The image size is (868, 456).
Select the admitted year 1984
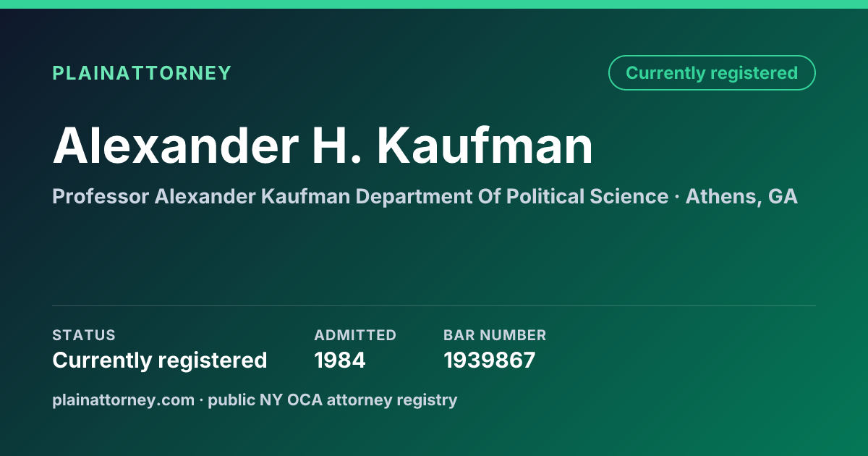tap(340, 360)
